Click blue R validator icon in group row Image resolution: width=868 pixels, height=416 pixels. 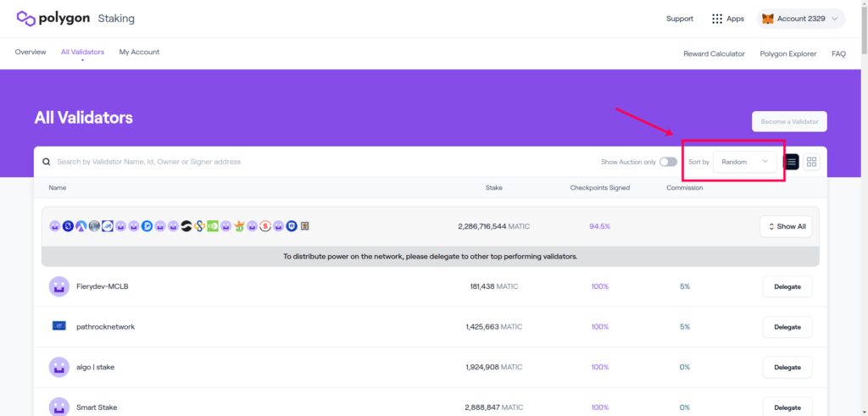(x=292, y=226)
